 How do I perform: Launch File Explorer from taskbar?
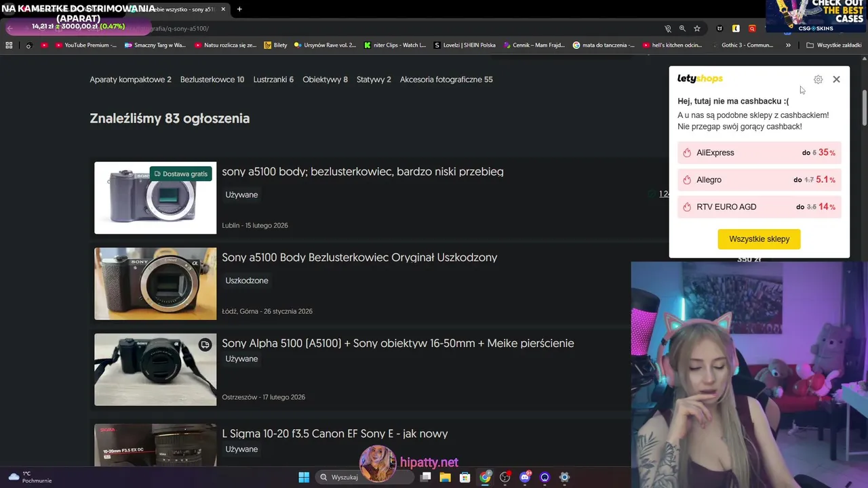click(445, 477)
